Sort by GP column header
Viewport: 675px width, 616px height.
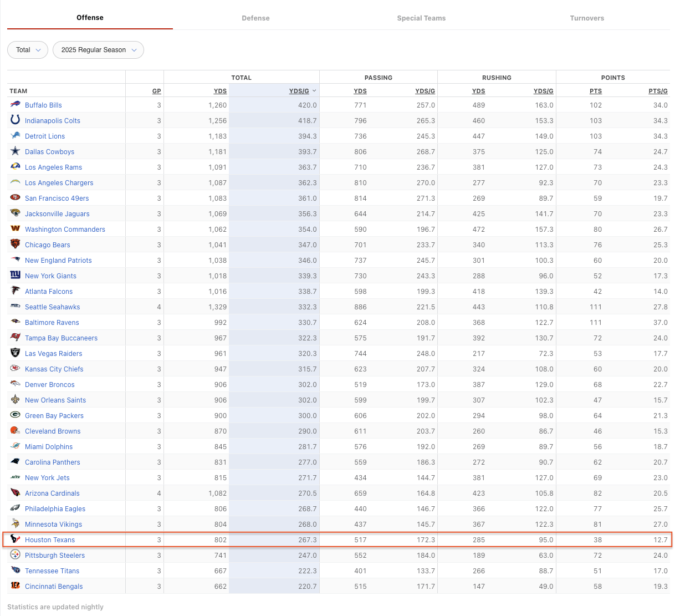[157, 91]
